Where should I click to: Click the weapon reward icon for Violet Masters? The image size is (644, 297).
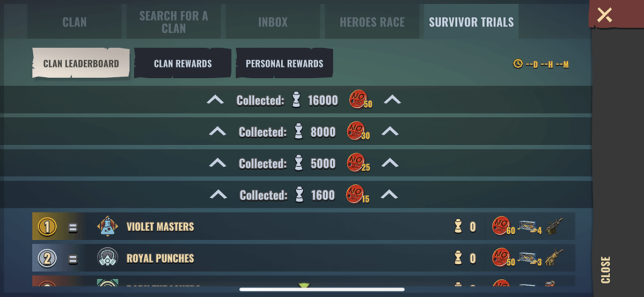point(554,227)
